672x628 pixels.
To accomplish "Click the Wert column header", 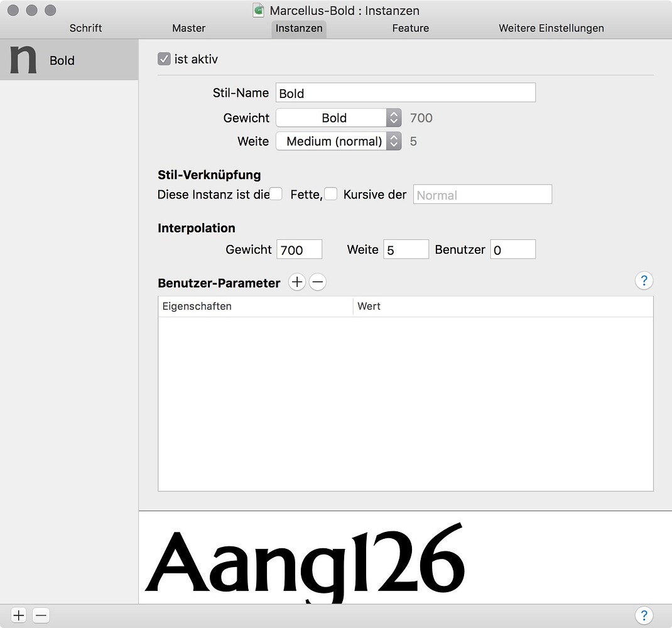I will pos(503,306).
